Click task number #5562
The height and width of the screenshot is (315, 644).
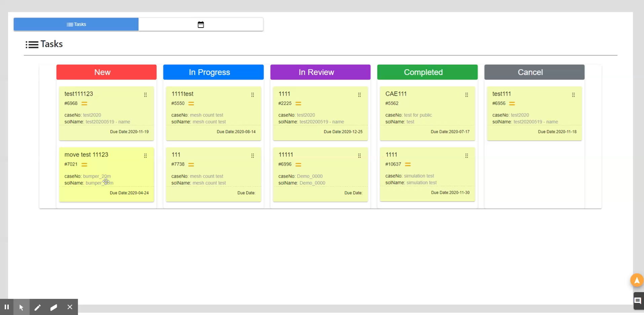tap(392, 103)
